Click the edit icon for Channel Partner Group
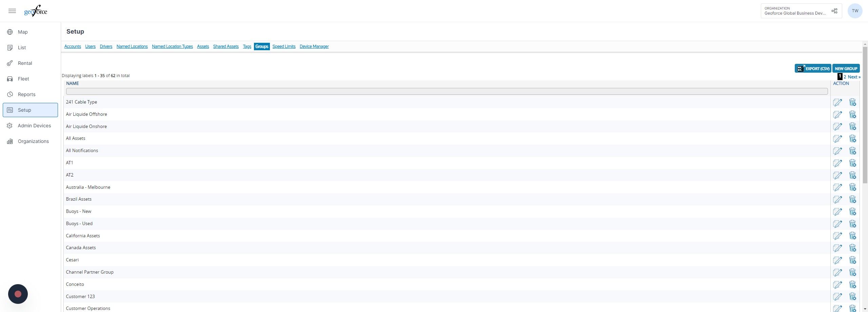Viewport: 868px width, 312px height. (837, 272)
